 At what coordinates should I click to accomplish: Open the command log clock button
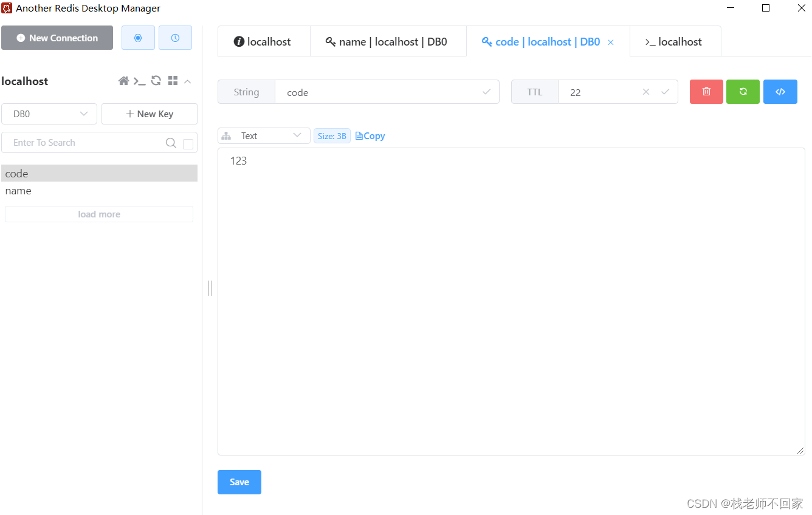click(x=175, y=38)
